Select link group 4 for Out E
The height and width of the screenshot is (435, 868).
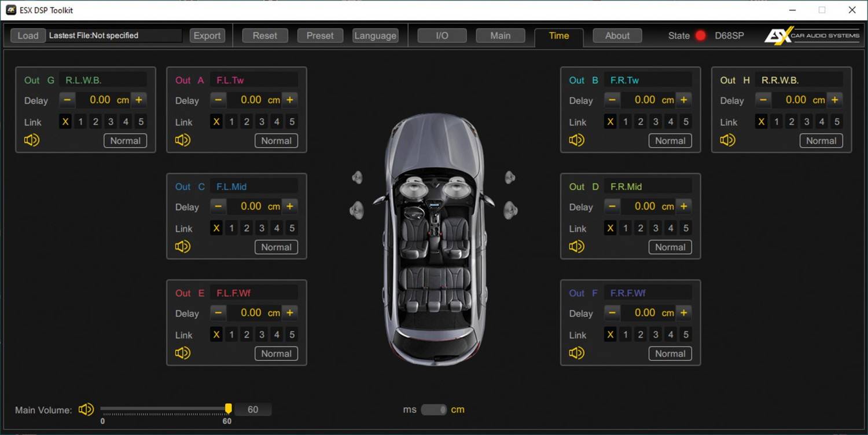(277, 335)
